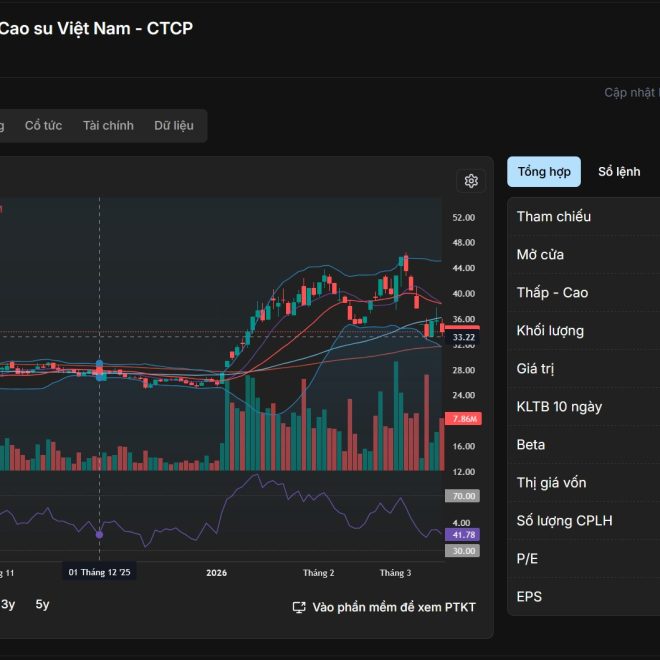
Task: Select the Sổ lệnh tab
Action: pos(619,172)
